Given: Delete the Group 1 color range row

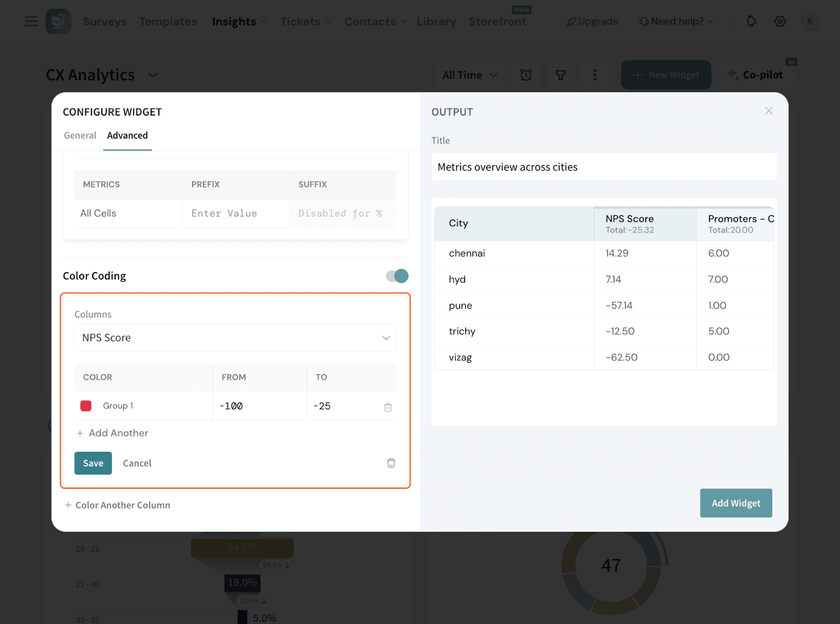Looking at the screenshot, I should coord(388,407).
